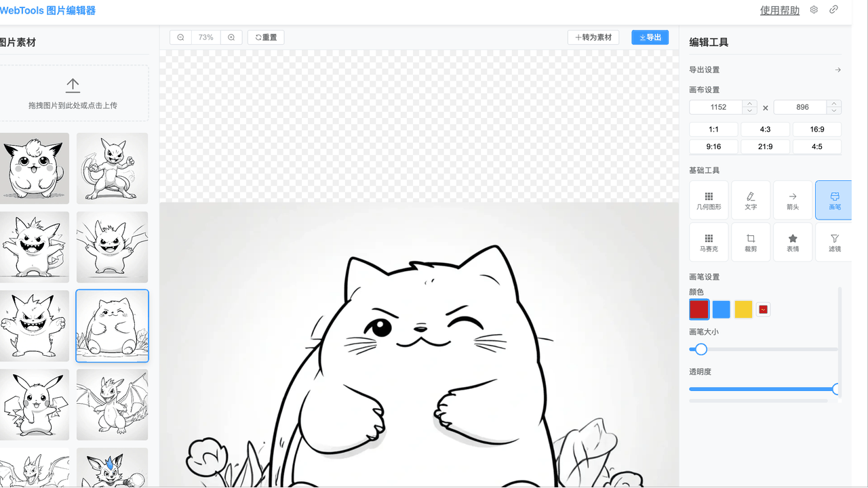This screenshot has height=488, width=868.
Task: Click the 基础工具 section label
Action: click(x=704, y=170)
